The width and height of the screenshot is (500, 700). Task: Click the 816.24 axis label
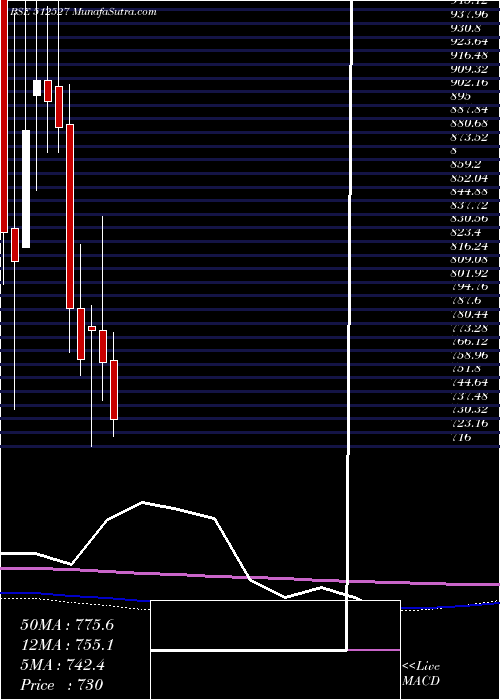pyautogui.click(x=470, y=246)
